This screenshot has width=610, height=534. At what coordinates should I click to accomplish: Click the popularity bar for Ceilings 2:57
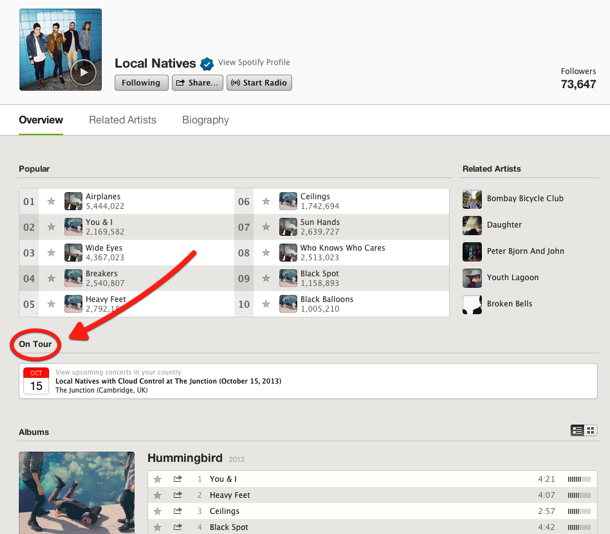click(x=579, y=511)
